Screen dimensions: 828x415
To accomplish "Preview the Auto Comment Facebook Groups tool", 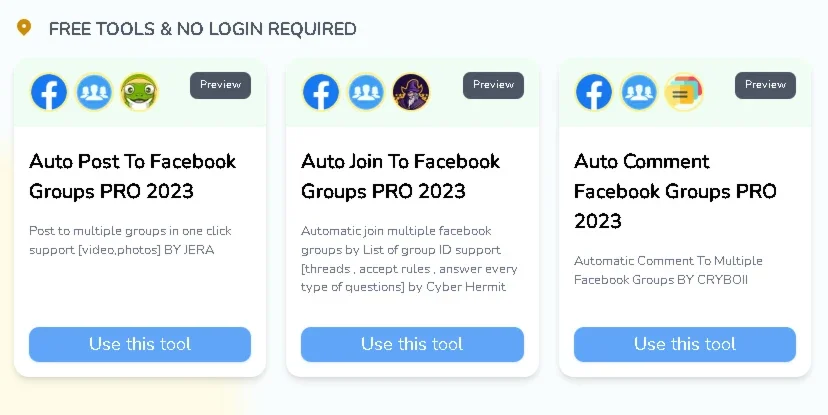I will pyautogui.click(x=765, y=85).
